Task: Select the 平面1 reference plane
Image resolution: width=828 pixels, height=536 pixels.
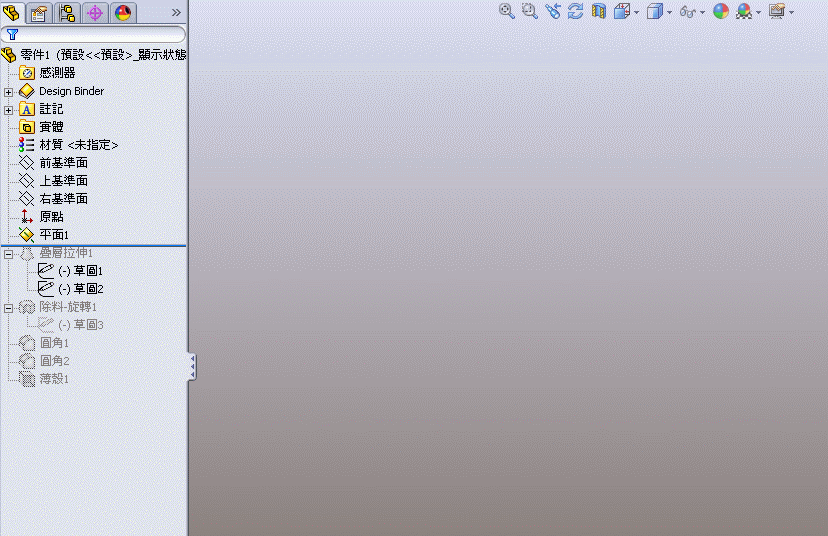Action: point(44,234)
